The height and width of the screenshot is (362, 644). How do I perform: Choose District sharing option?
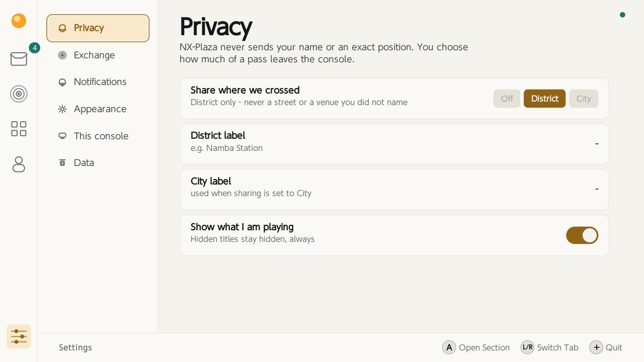click(x=544, y=99)
